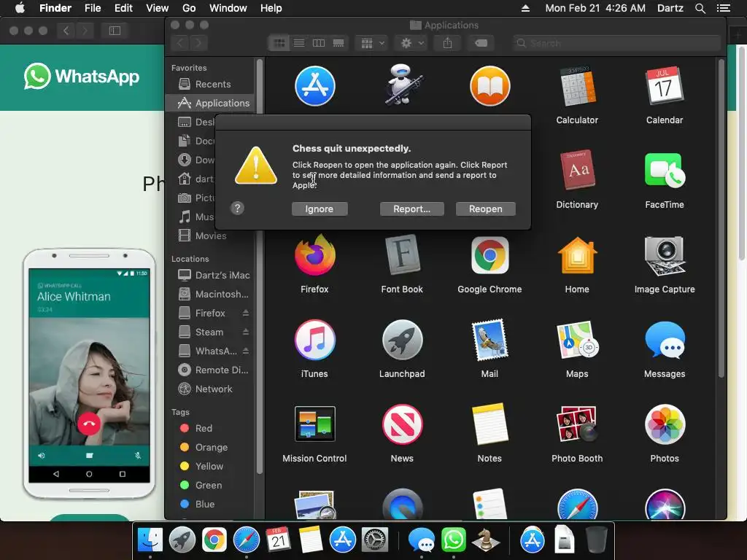The image size is (747, 560).
Task: Select Recents in Finder sidebar
Action: pyautogui.click(x=210, y=85)
